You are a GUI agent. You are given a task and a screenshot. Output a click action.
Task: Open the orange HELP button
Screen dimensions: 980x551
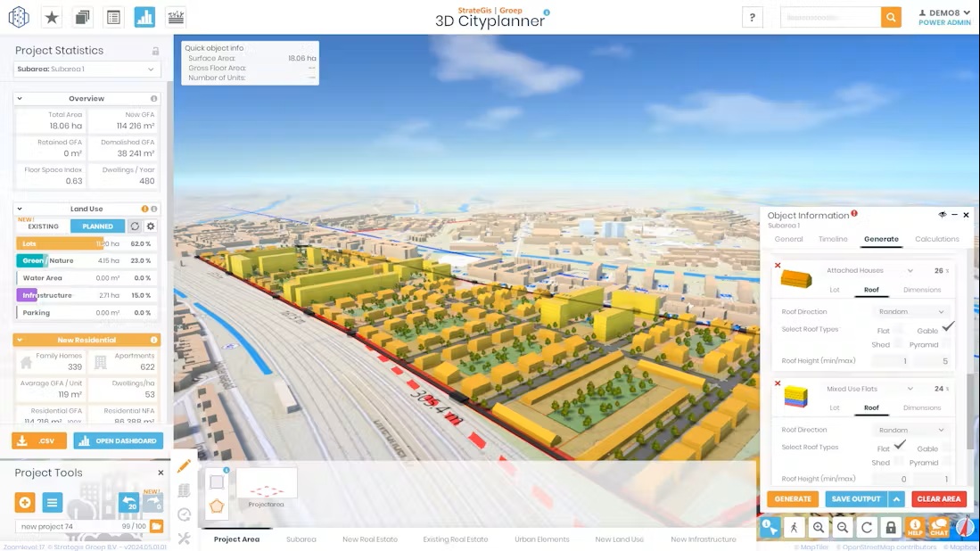click(915, 527)
